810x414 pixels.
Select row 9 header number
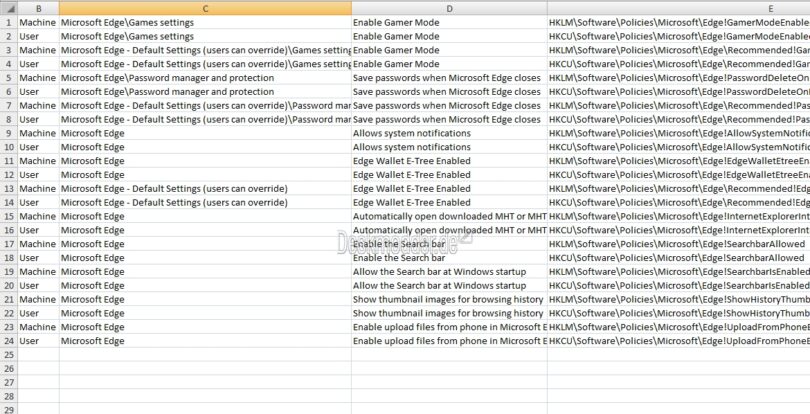pos(8,133)
